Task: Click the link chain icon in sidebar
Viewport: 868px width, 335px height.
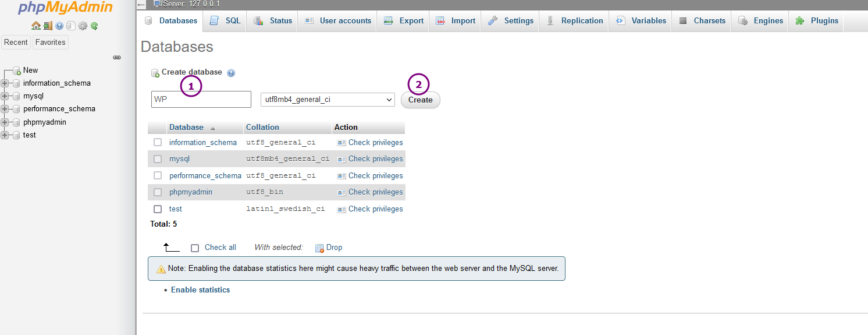Action: tap(116, 57)
